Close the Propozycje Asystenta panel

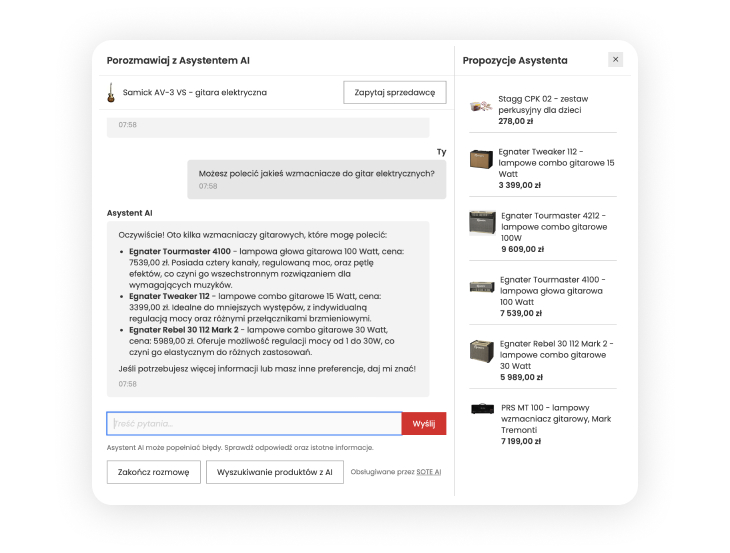coord(615,60)
